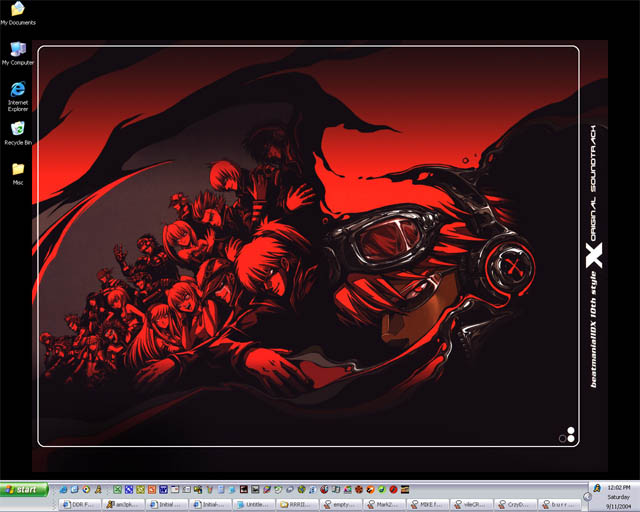Click the green Excel Quick Launch icon
This screenshot has height=512, width=640.
pyautogui.click(x=118, y=489)
